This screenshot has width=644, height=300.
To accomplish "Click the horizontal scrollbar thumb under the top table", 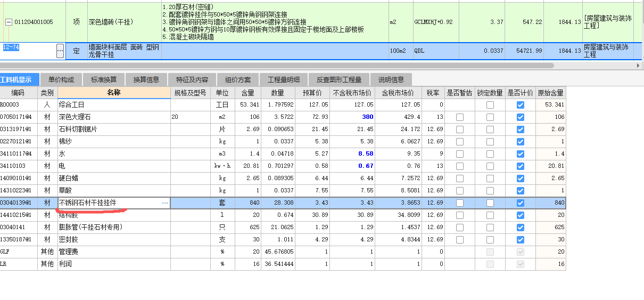I will point(277,66).
